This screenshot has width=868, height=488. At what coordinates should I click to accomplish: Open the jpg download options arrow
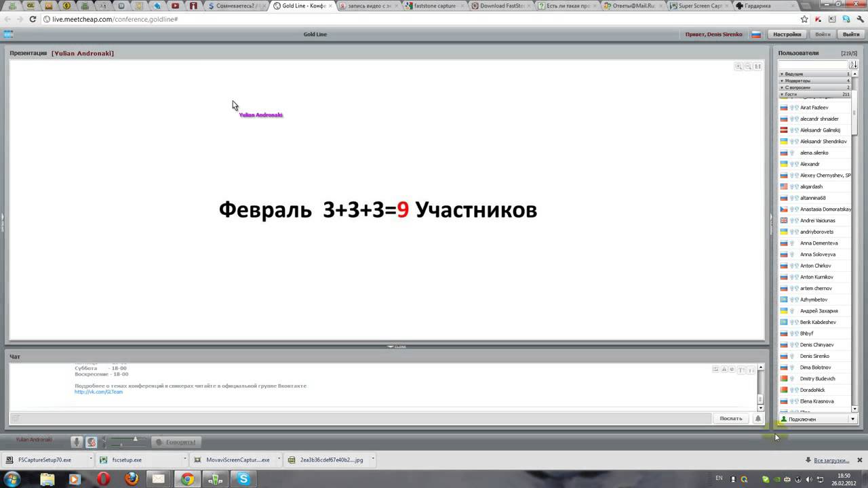coord(373,459)
